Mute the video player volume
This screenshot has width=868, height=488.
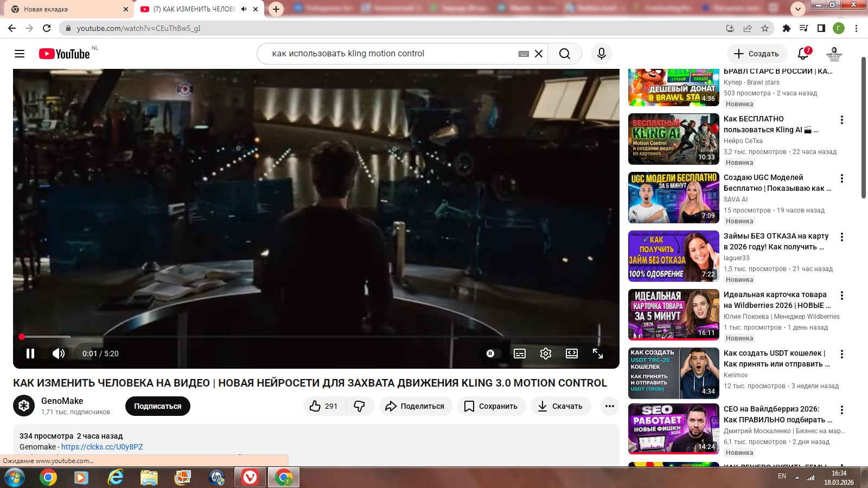tap(59, 354)
